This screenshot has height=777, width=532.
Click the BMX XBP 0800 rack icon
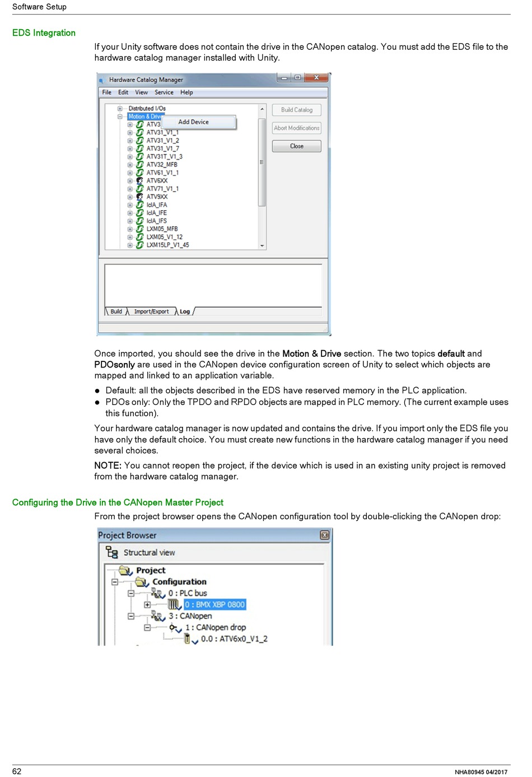point(174,604)
